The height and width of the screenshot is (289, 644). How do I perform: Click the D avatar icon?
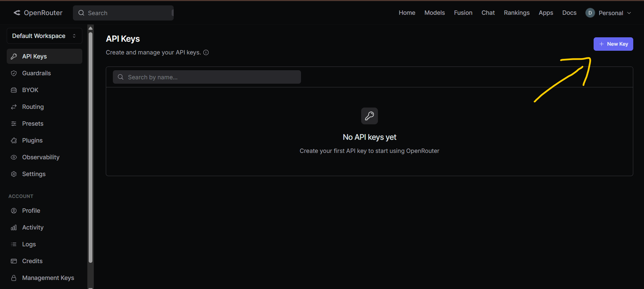(x=590, y=13)
